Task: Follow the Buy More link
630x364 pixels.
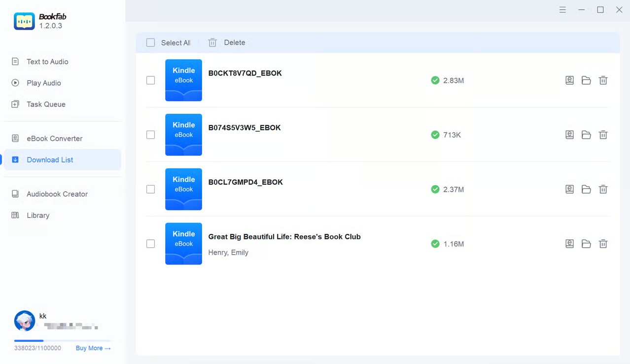Action: [93, 348]
